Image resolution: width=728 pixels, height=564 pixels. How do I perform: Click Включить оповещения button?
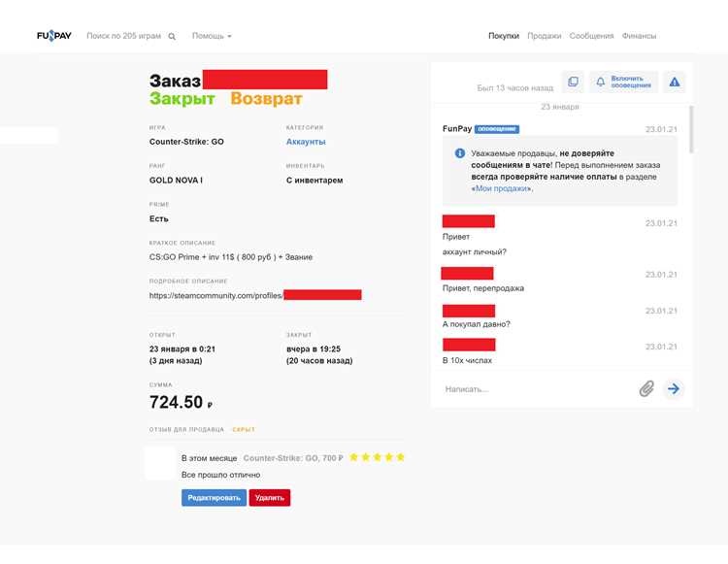click(623, 83)
